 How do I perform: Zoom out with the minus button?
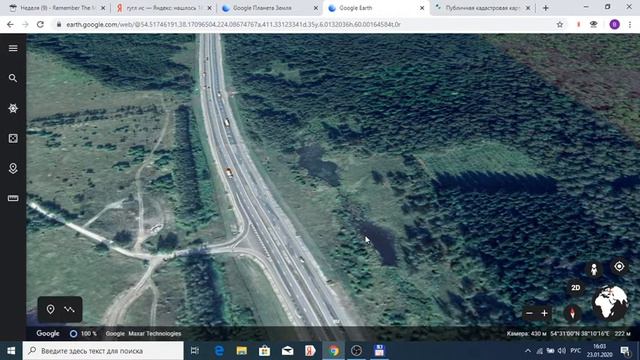pyautogui.click(x=529, y=313)
